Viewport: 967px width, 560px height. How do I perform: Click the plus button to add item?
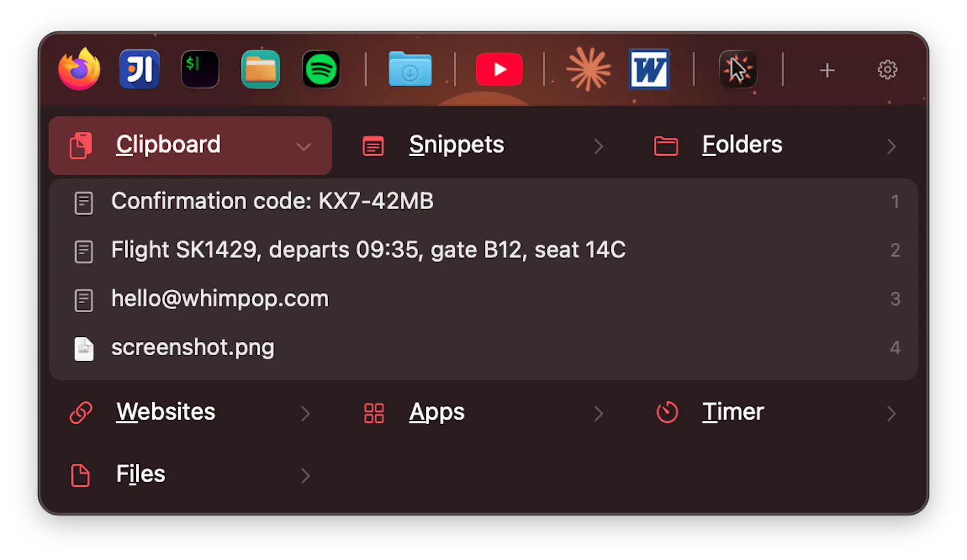click(x=827, y=70)
